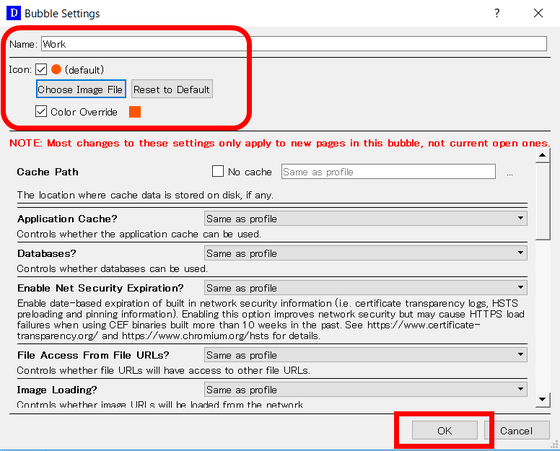Confirm settings with the OK button
The height and width of the screenshot is (451, 560).
[445, 431]
